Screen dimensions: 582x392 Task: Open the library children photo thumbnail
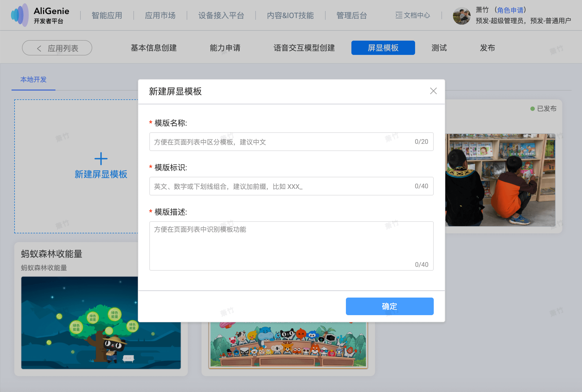[500, 180]
